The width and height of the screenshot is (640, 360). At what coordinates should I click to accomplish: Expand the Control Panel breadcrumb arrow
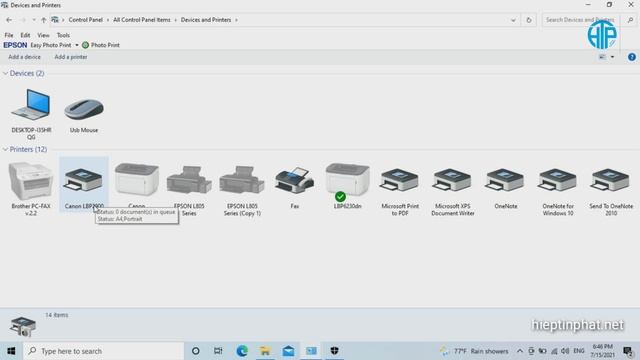108,20
